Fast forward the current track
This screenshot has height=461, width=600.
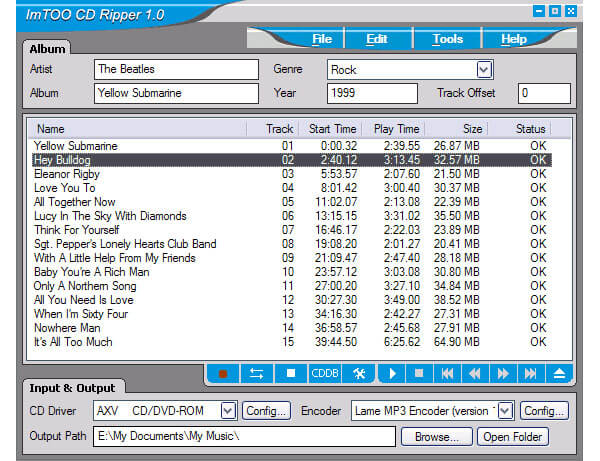pos(503,373)
